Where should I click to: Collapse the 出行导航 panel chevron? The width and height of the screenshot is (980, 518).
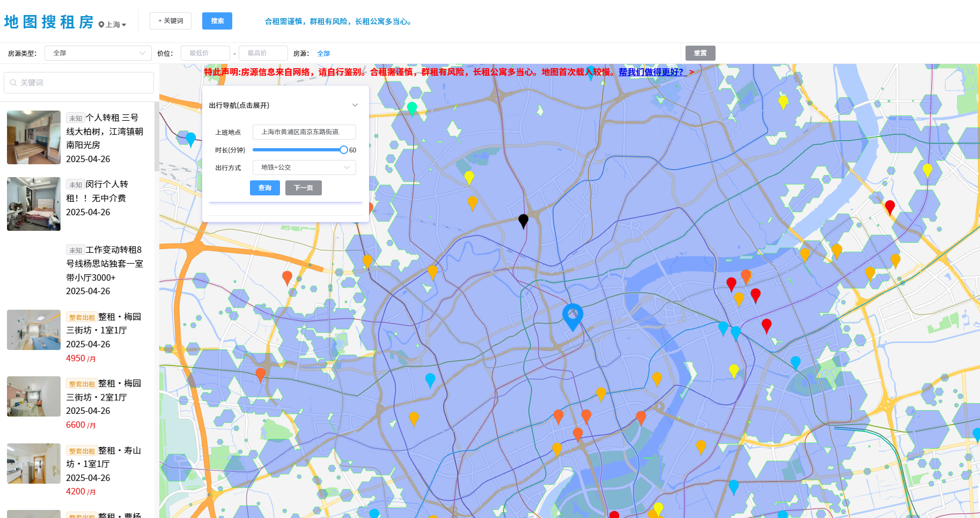tap(355, 105)
